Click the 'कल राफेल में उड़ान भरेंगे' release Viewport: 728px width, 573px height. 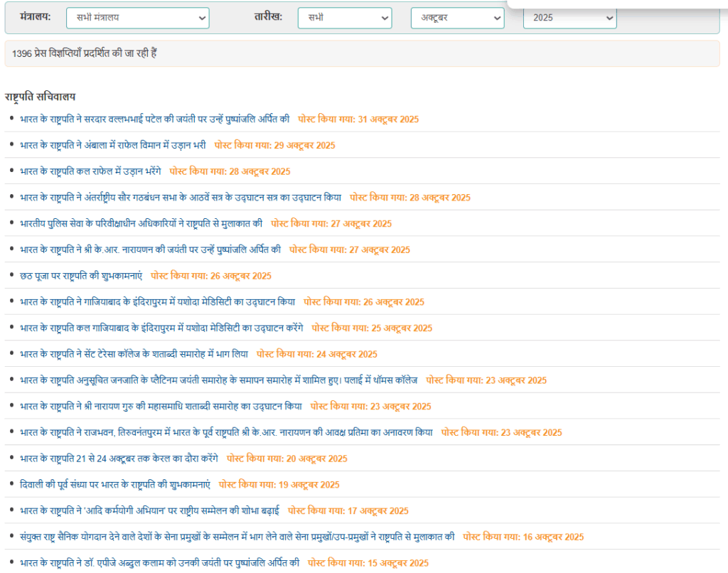91,171
